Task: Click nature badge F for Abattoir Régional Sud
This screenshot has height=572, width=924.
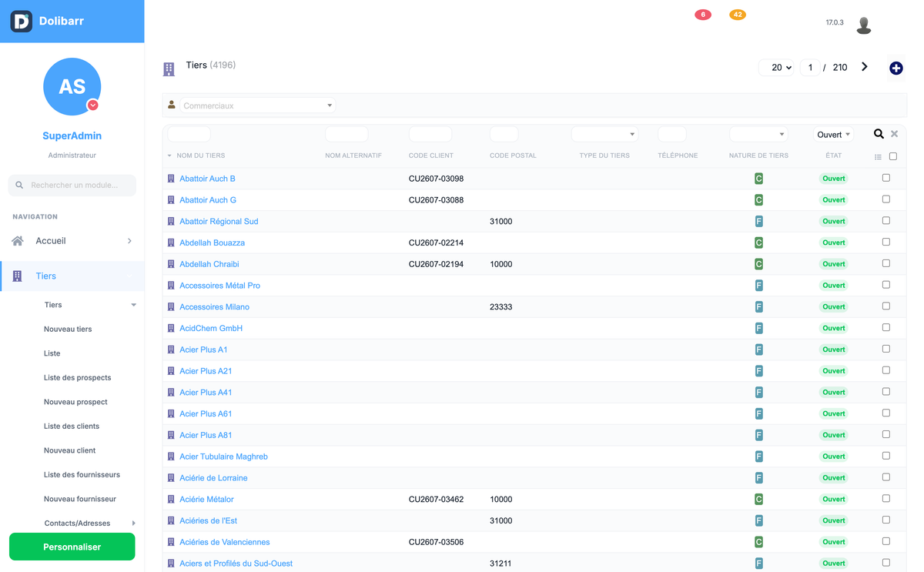Action: [x=758, y=222]
